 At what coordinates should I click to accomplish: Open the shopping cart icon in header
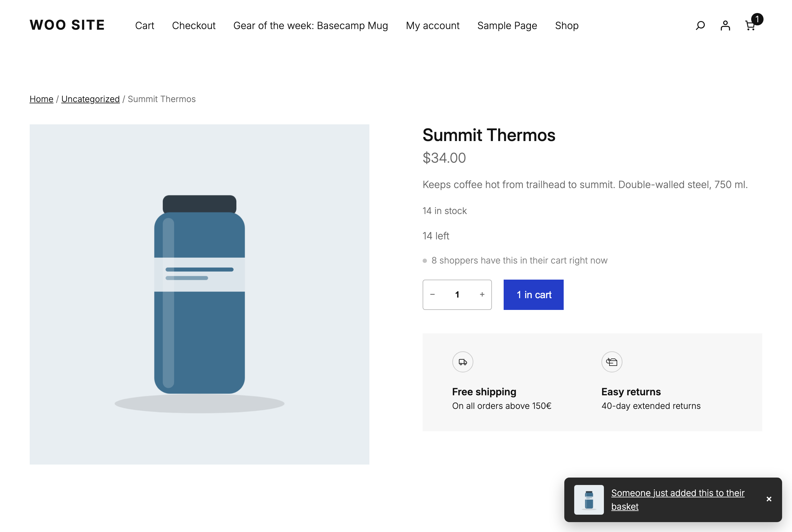point(751,25)
